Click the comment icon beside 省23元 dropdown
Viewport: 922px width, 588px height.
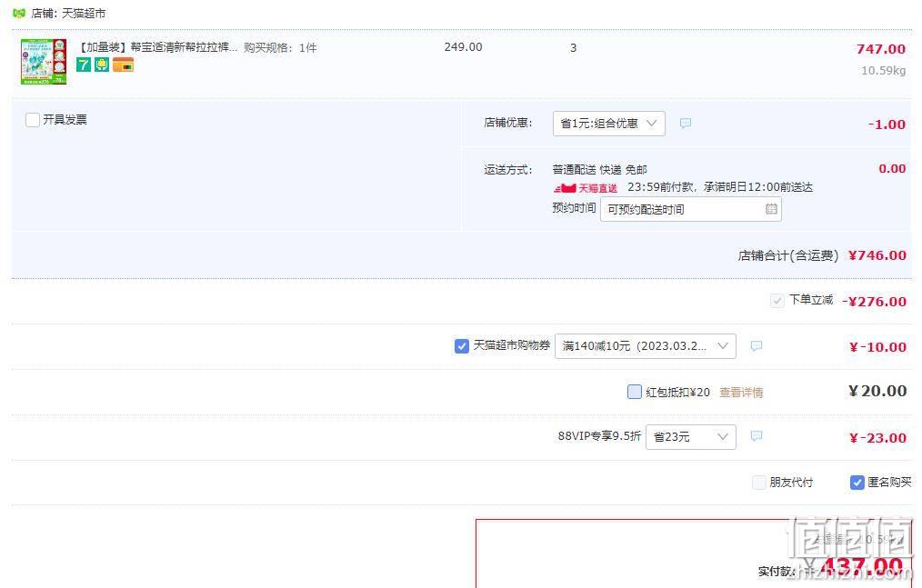(757, 435)
